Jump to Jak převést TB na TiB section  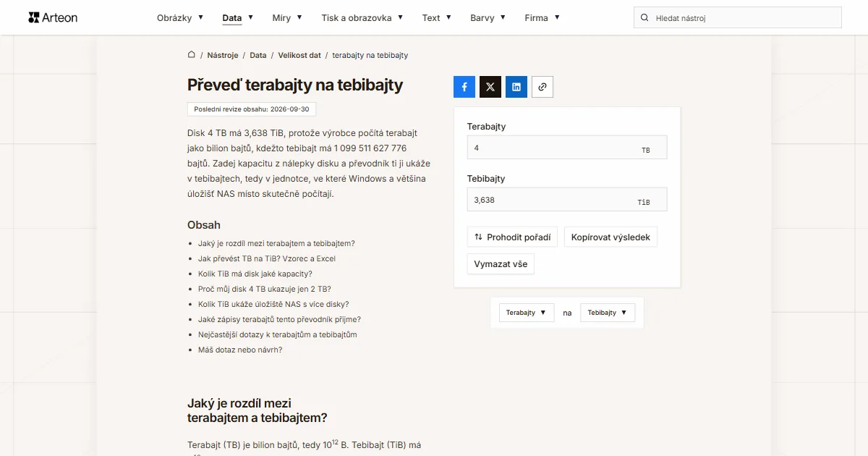[x=267, y=258]
